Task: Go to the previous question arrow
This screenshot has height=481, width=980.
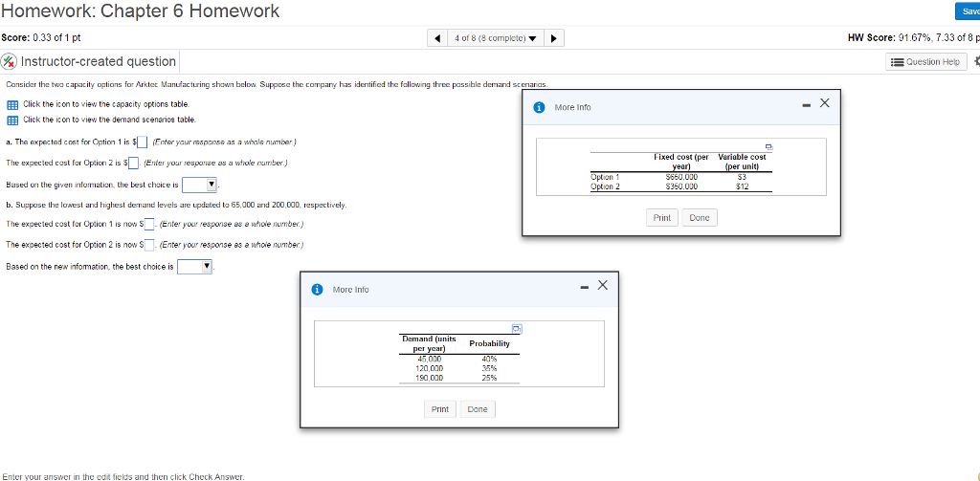Action: (437, 38)
